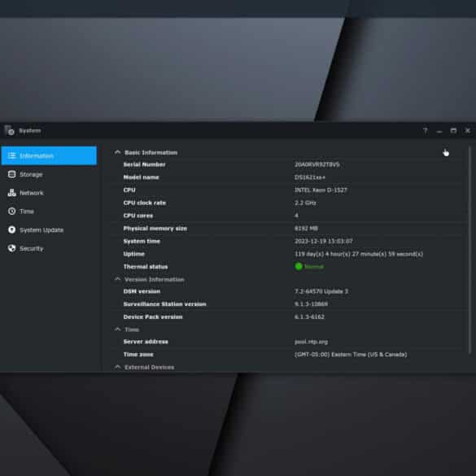Close the System window
The image size is (476, 476).
[x=468, y=130]
